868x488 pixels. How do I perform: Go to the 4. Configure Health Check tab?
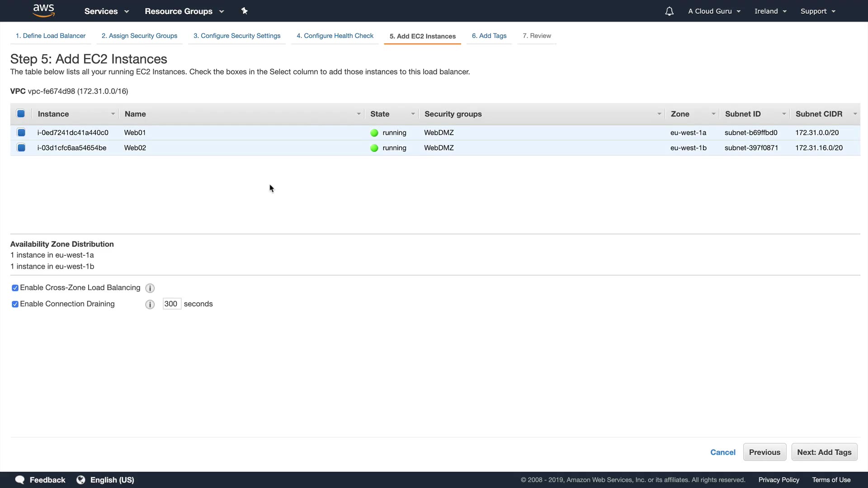(335, 36)
